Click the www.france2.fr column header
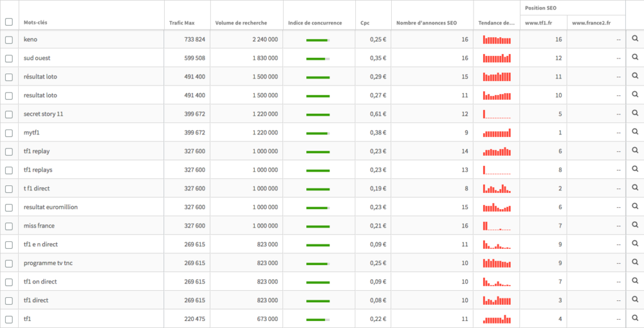Image resolution: width=644 pixels, height=328 pixels. click(591, 23)
